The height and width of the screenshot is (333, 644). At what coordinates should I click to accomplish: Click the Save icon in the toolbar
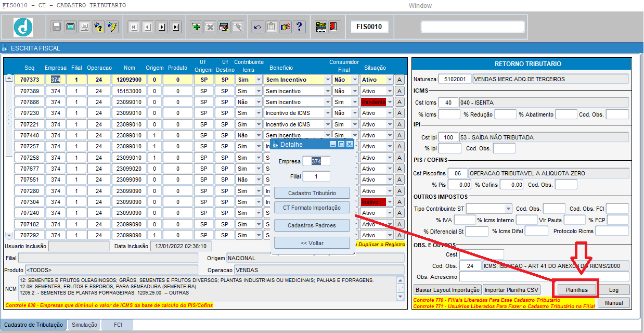[x=57, y=27]
